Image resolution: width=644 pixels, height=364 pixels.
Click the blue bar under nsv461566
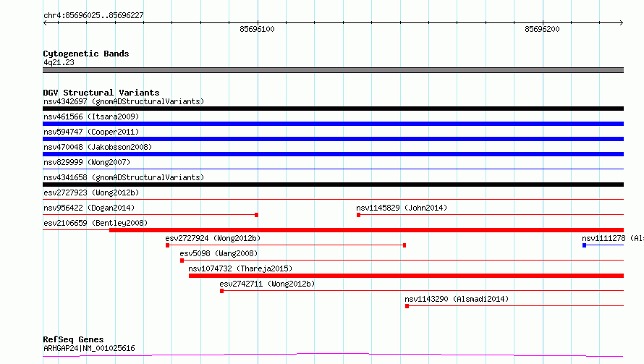pyautogui.click(x=333, y=124)
